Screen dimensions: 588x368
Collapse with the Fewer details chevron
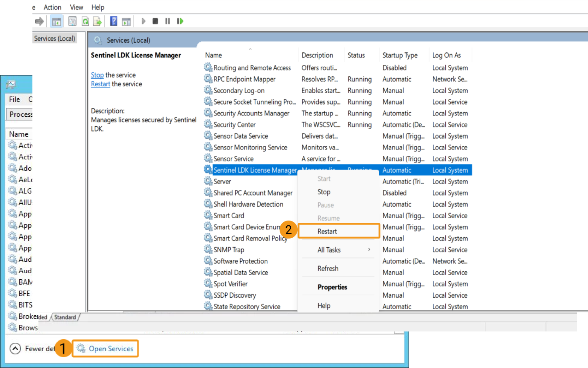pyautogui.click(x=15, y=348)
